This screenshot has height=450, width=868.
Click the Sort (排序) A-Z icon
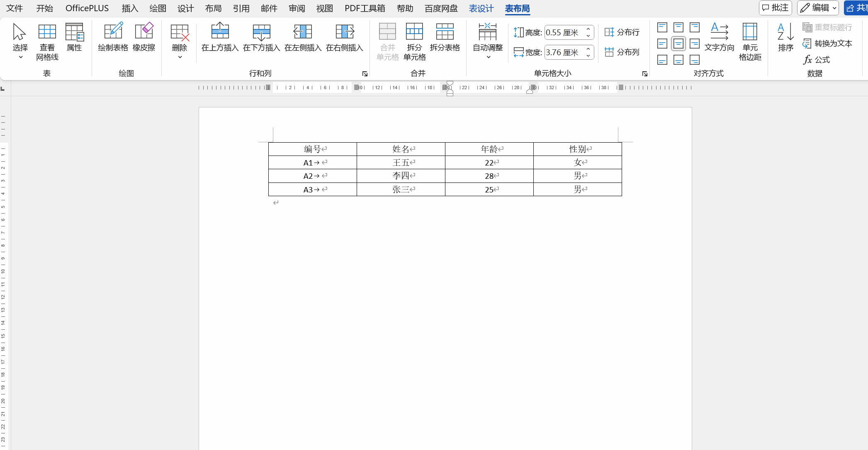(x=785, y=32)
